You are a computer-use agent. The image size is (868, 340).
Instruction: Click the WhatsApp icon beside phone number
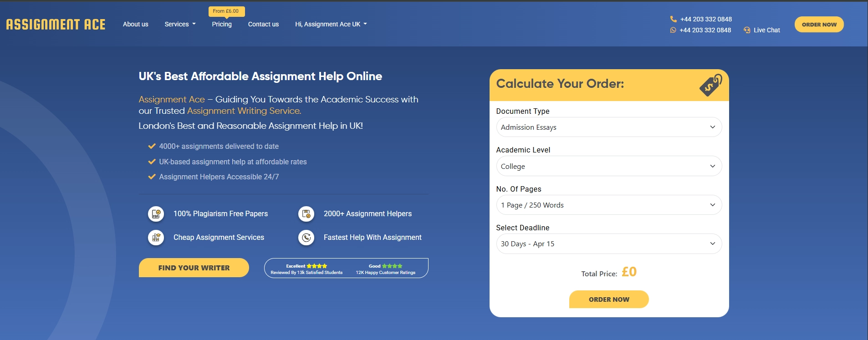coord(673,30)
